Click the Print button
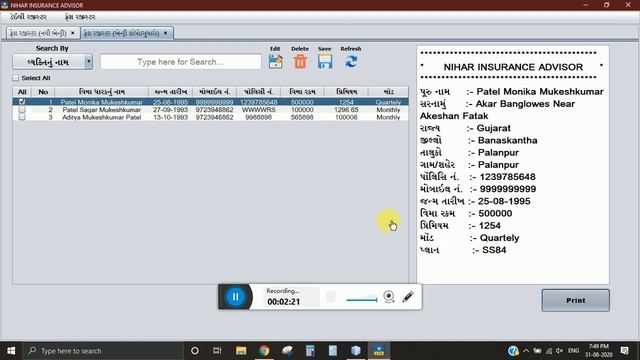This screenshot has width=640, height=360. [x=576, y=300]
